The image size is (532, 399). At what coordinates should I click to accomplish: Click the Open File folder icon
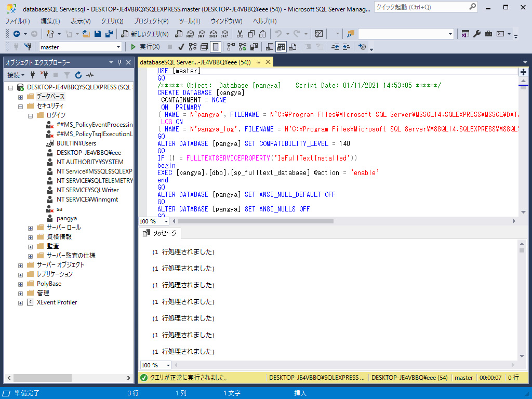tap(86, 34)
